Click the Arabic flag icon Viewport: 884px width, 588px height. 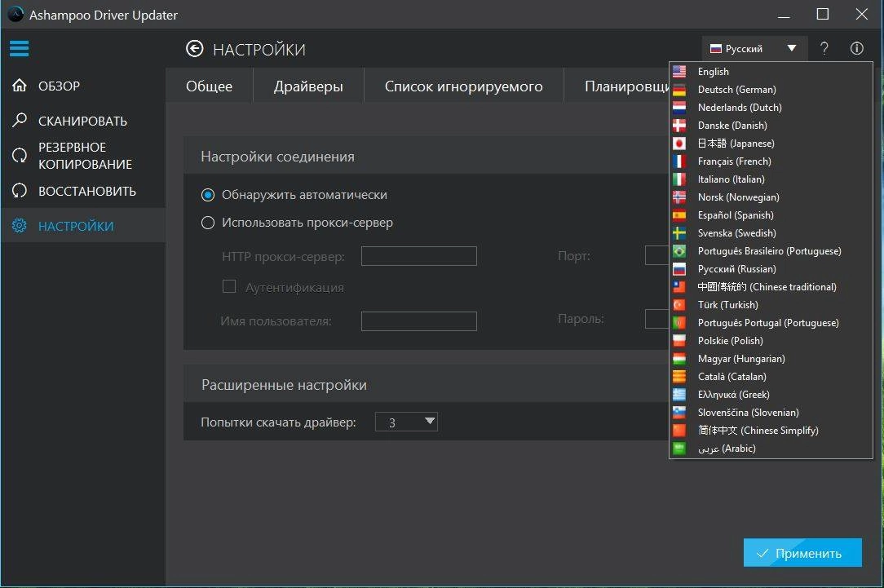[x=679, y=449]
